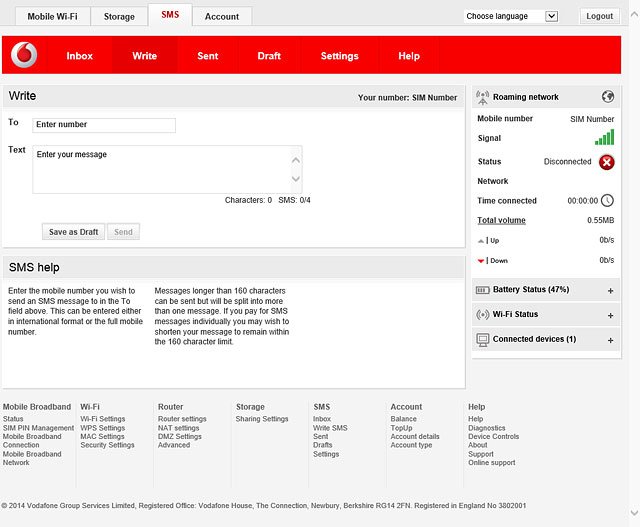Open the Device Controls footer link

[493, 436]
